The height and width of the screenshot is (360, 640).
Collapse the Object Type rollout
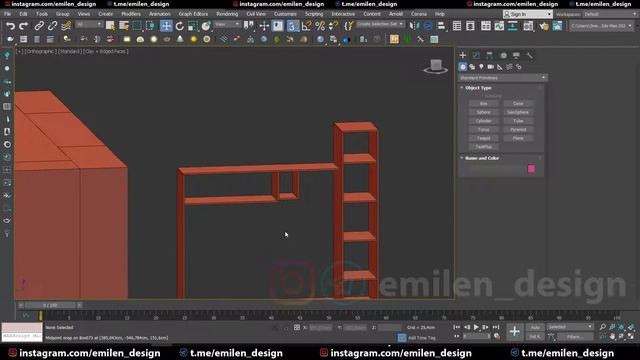coord(478,88)
